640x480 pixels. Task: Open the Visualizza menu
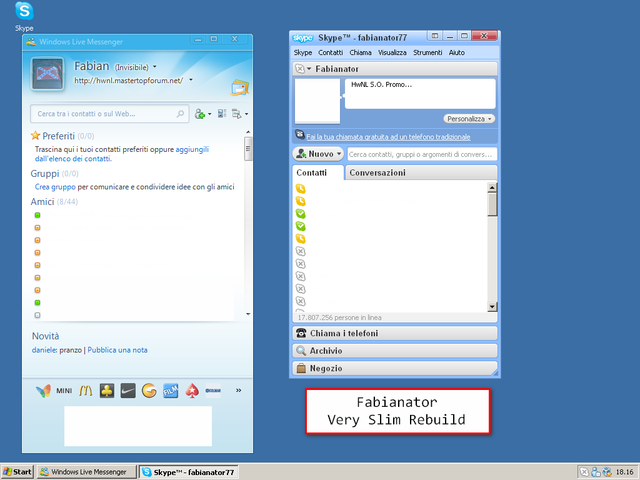point(392,53)
